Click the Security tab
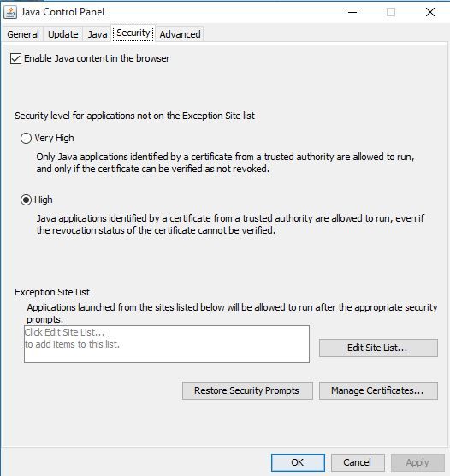Screen dimensions: 450x476 tap(133, 33)
